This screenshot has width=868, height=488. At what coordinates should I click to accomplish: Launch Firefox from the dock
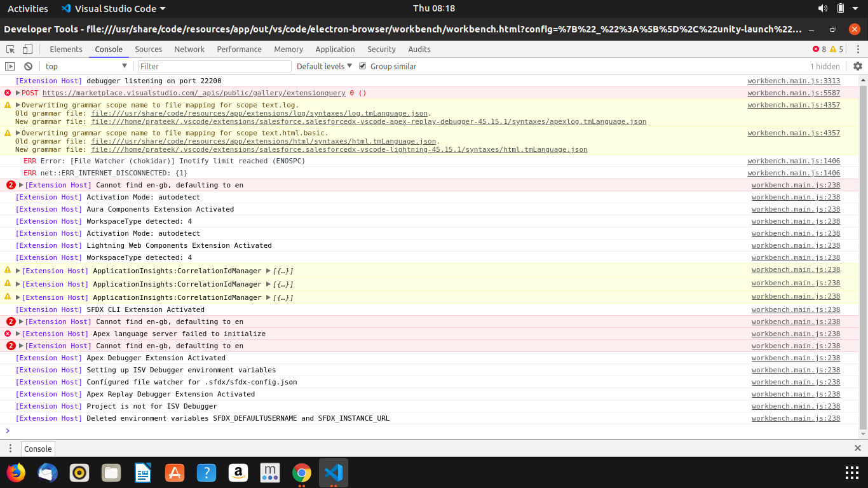click(15, 473)
